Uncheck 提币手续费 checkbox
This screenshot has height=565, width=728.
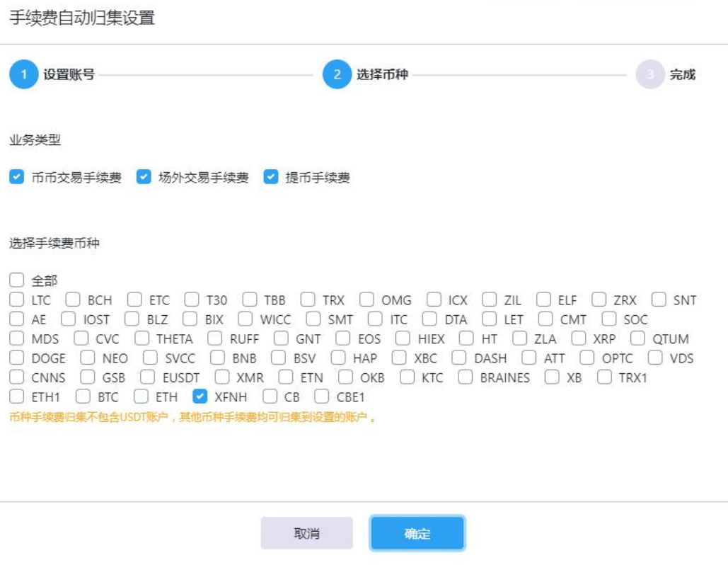[271, 177]
